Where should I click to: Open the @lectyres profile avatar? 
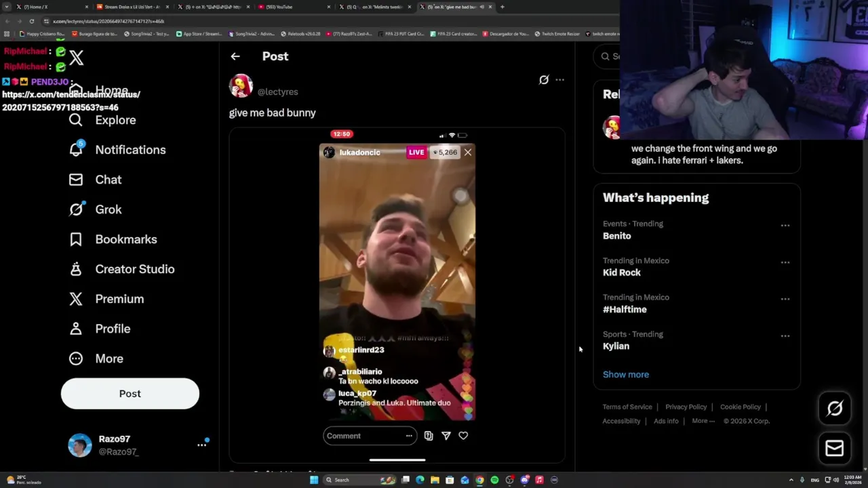tap(241, 86)
